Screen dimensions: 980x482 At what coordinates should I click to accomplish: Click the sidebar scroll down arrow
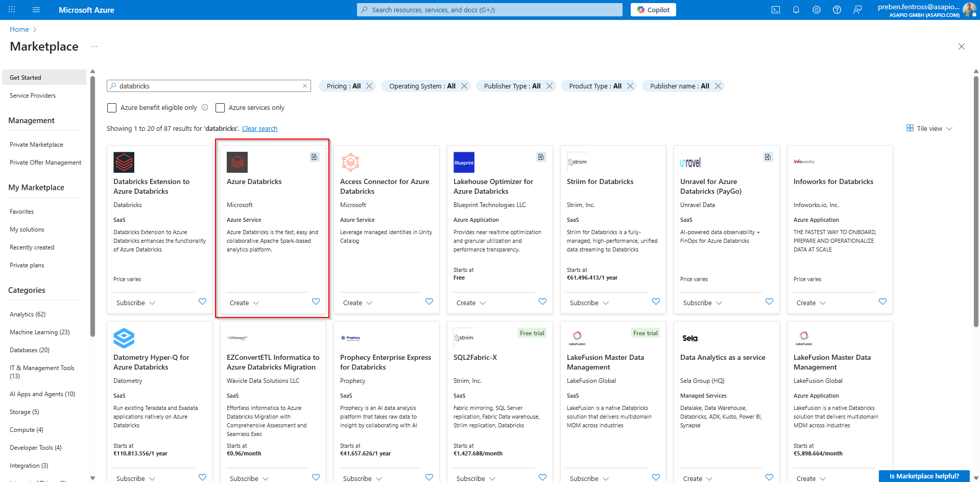coord(92,478)
